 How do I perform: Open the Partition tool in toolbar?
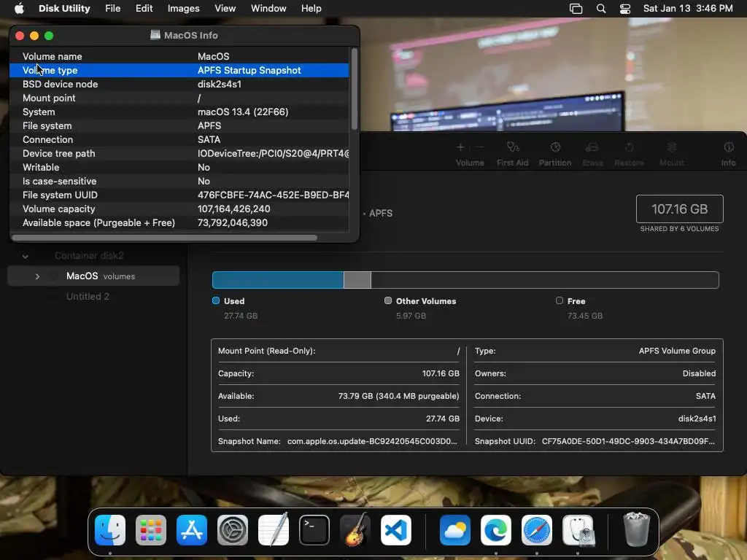pyautogui.click(x=555, y=147)
